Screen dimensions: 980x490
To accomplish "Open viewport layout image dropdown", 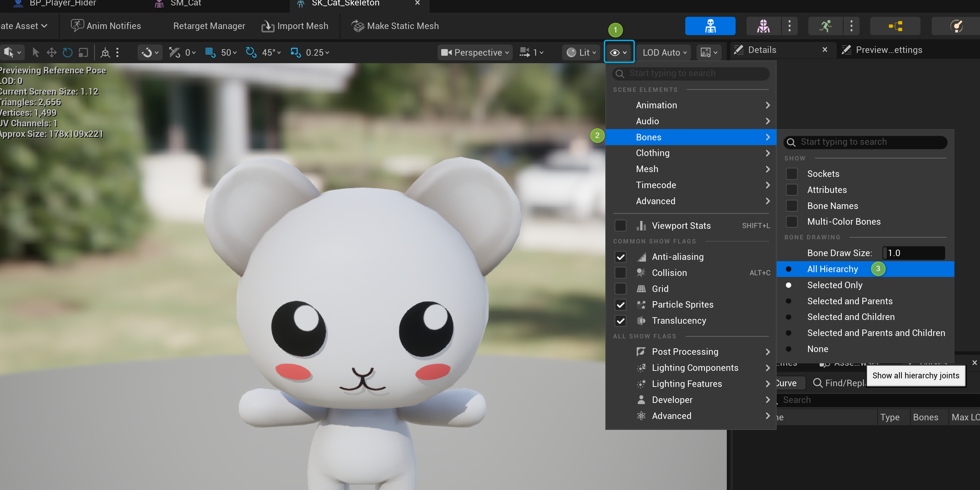I will (709, 52).
